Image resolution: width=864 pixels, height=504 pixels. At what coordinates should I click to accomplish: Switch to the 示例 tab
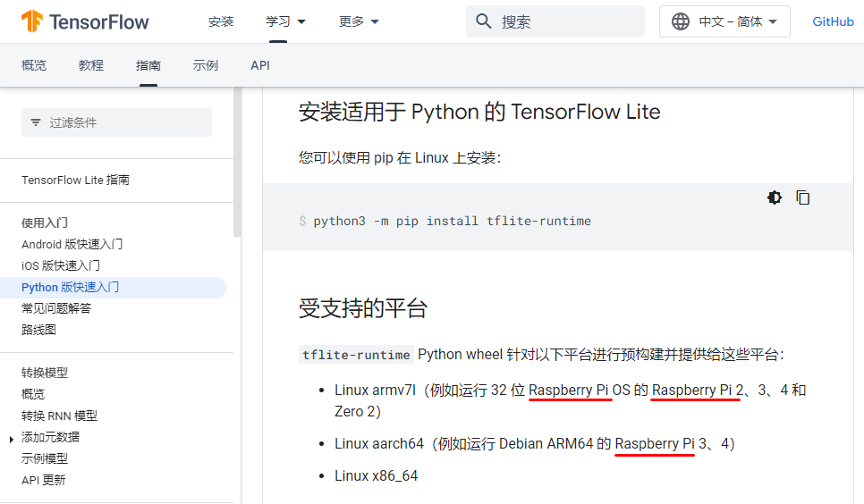[x=206, y=65]
